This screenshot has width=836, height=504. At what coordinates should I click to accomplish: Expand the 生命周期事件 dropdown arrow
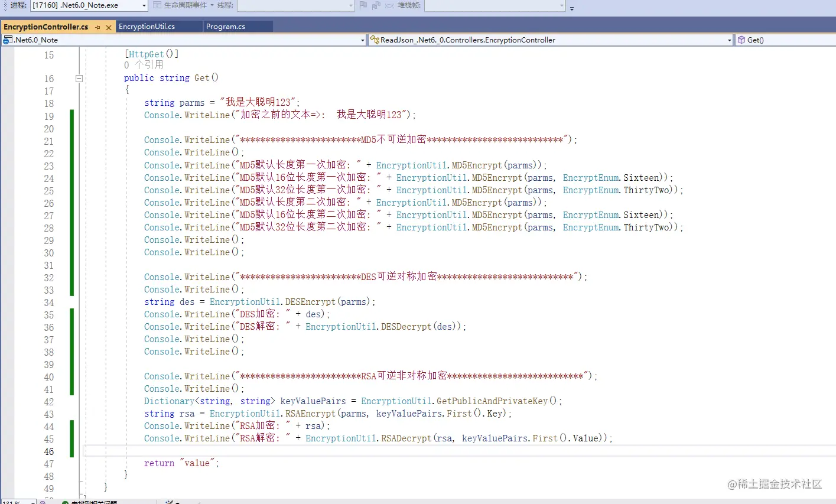click(212, 5)
